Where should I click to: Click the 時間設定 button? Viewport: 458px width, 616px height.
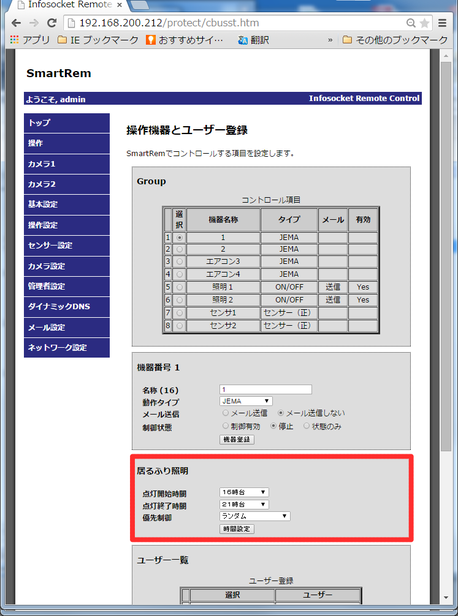[237, 529]
